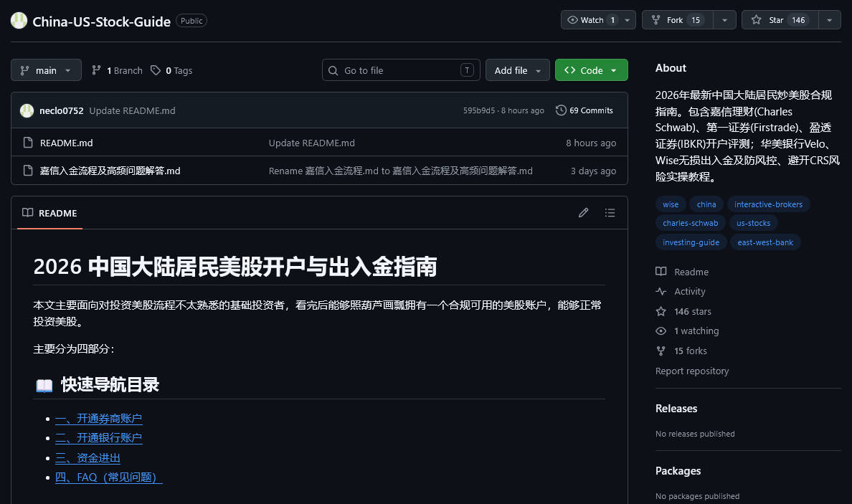Click the README.md file icon
852x504 pixels.
click(28, 142)
